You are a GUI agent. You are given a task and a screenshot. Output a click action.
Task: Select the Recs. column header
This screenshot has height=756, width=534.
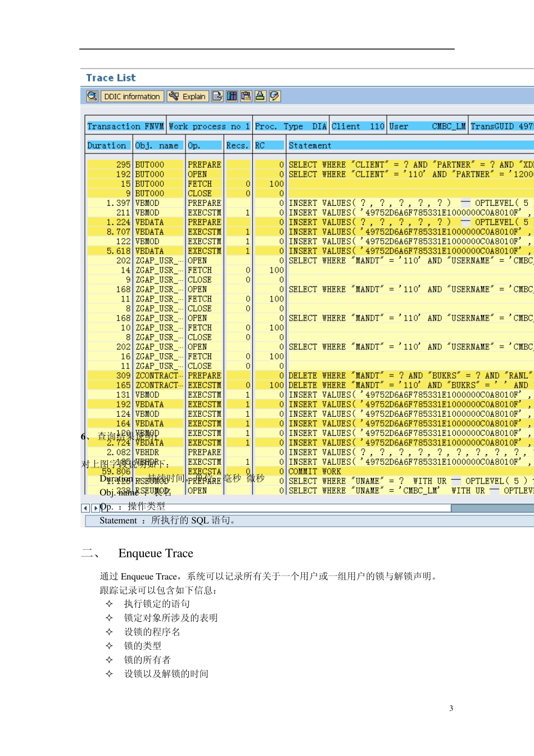pos(237,146)
